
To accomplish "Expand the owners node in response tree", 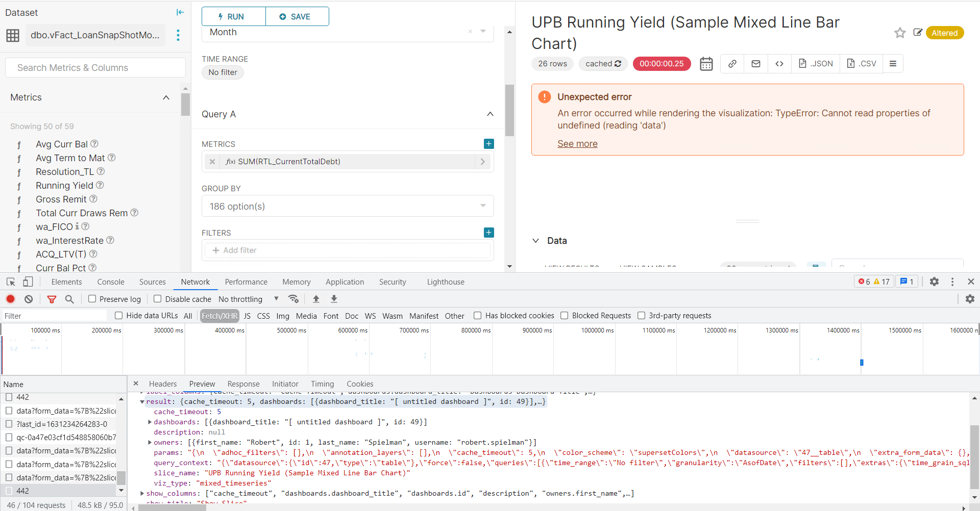I will pyautogui.click(x=149, y=442).
